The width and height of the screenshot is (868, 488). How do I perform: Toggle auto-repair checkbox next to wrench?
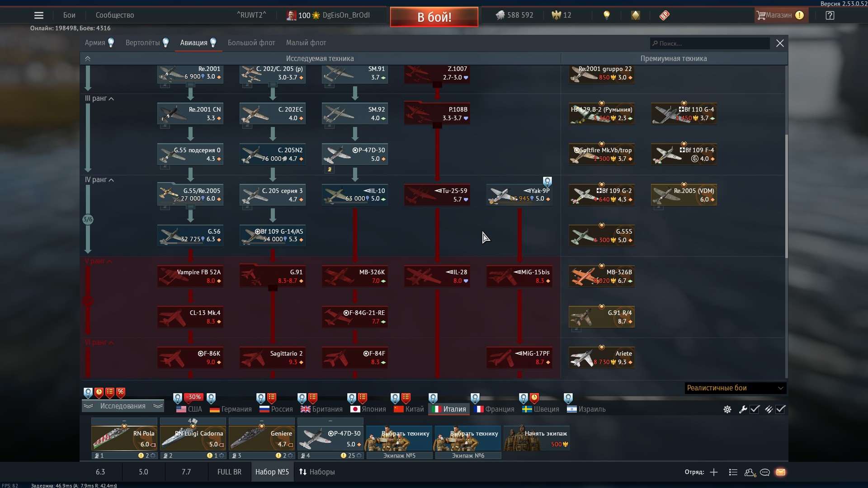[x=755, y=409]
